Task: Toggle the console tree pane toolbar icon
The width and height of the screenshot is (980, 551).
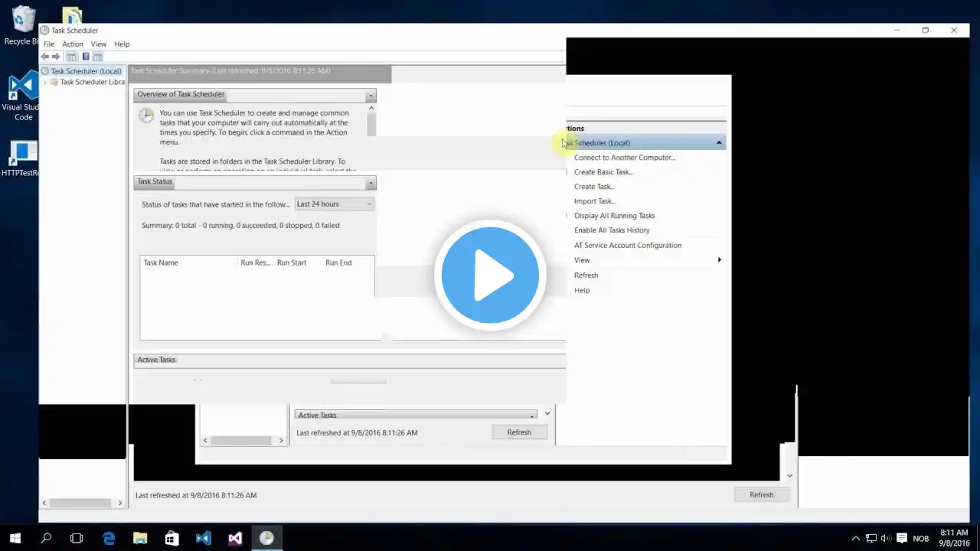Action: pyautogui.click(x=71, y=57)
